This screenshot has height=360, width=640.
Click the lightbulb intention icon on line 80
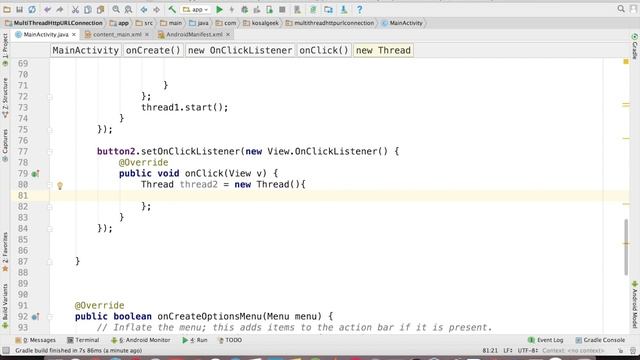(x=60, y=186)
